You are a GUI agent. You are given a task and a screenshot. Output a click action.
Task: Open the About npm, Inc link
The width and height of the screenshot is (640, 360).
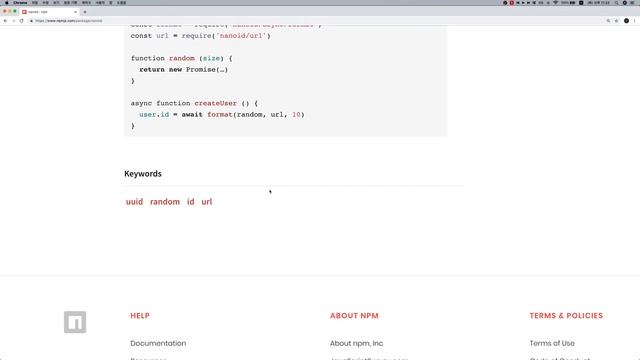click(357, 343)
